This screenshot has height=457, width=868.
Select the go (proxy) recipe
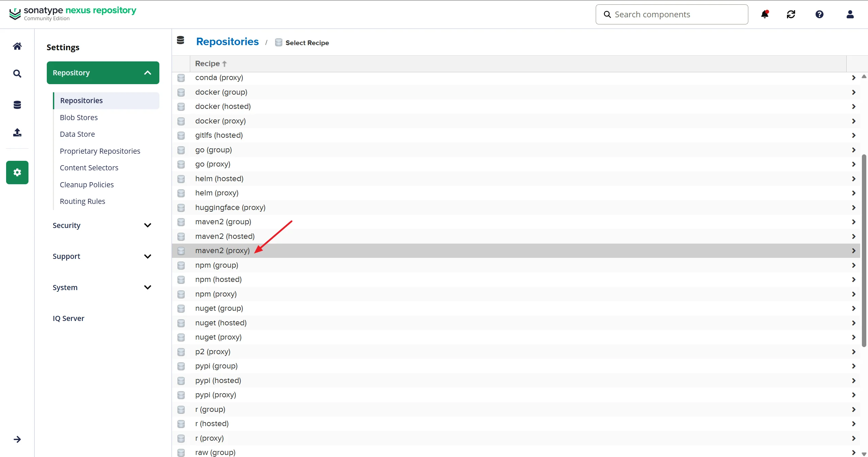point(516,164)
